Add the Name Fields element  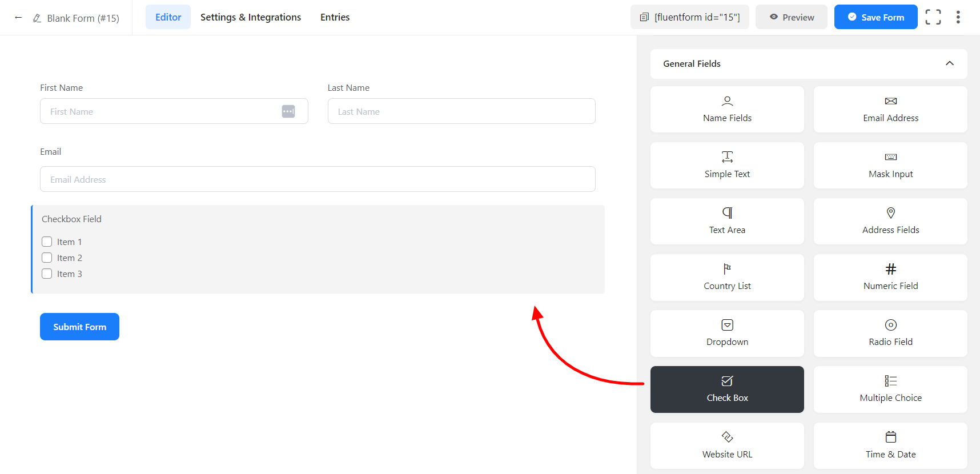pyautogui.click(x=727, y=110)
